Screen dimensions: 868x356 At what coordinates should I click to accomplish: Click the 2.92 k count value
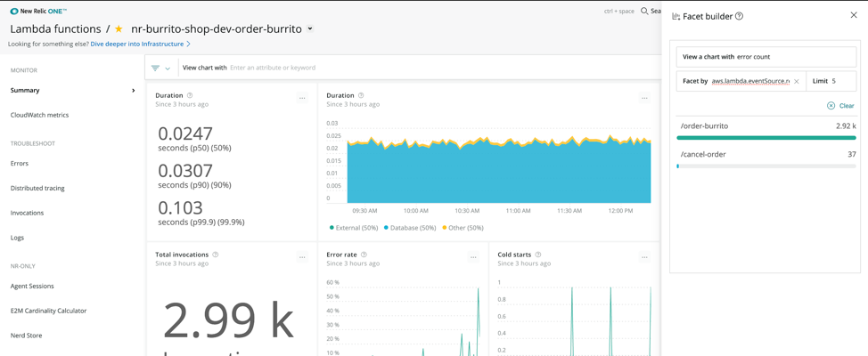tap(846, 126)
